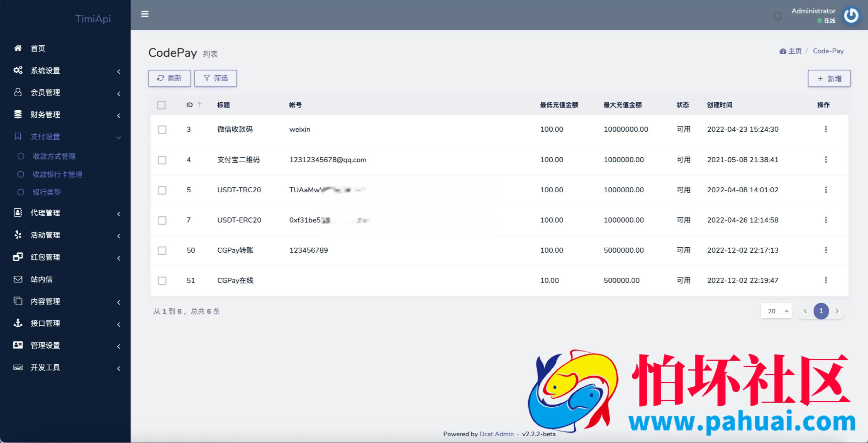This screenshot has height=443, width=868.
Task: Click the ID card icon beside 管理设置
Action: (x=18, y=345)
